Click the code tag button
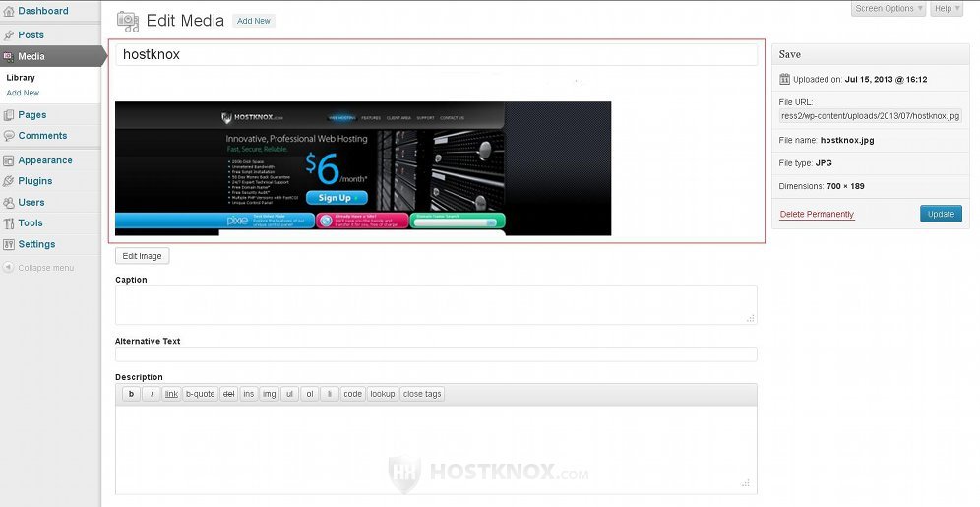The image size is (980, 507). [352, 394]
